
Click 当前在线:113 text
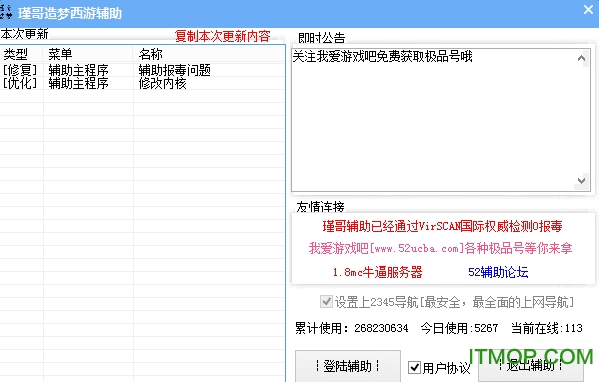547,328
